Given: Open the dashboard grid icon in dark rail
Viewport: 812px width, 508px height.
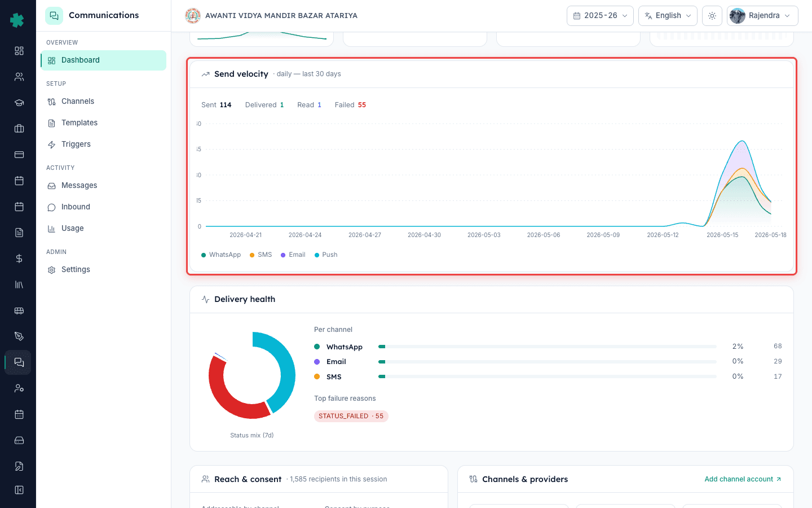Looking at the screenshot, I should pos(19,51).
